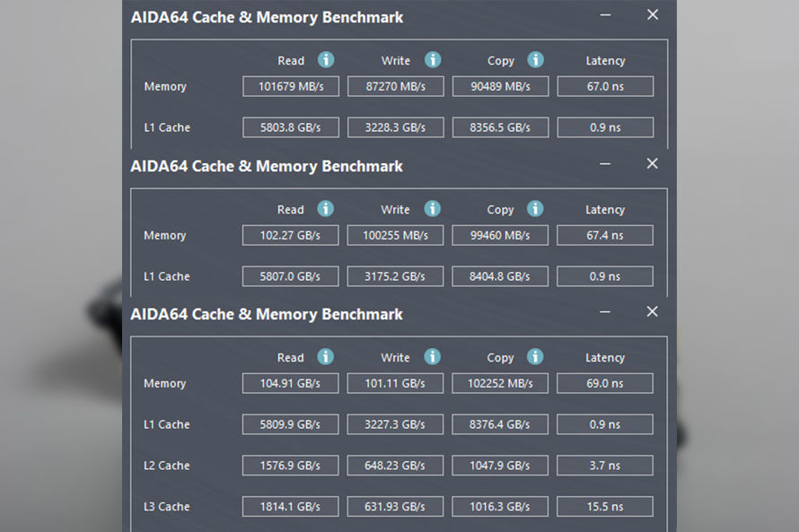Click Write info icon in top benchmark window

tap(433, 60)
